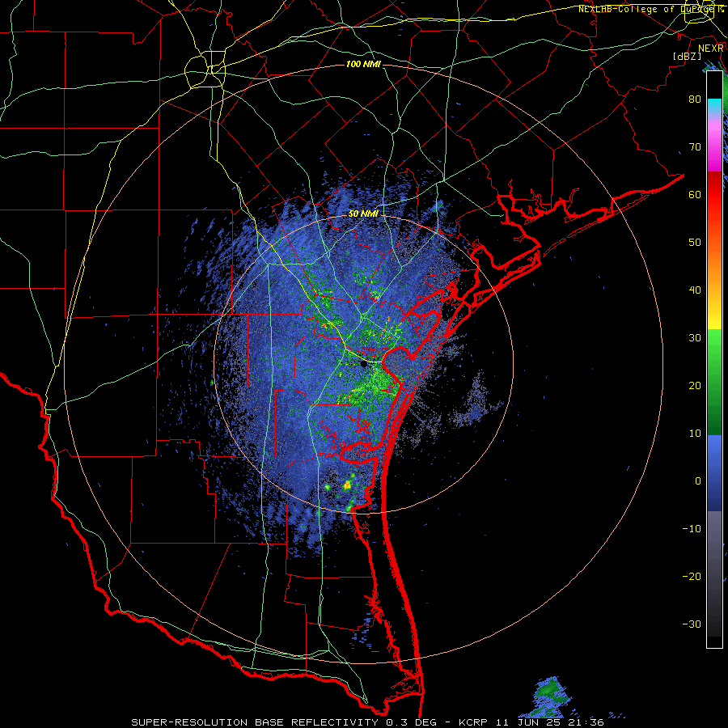This screenshot has height=728, width=728.
Task: Click the 50 NMI range ring label
Action: point(363,214)
